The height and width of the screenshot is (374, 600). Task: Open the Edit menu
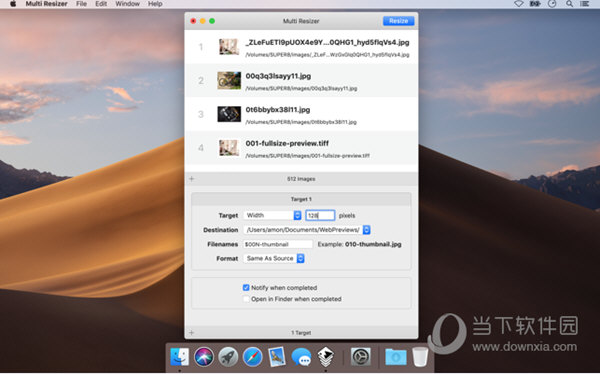pyautogui.click(x=101, y=4)
